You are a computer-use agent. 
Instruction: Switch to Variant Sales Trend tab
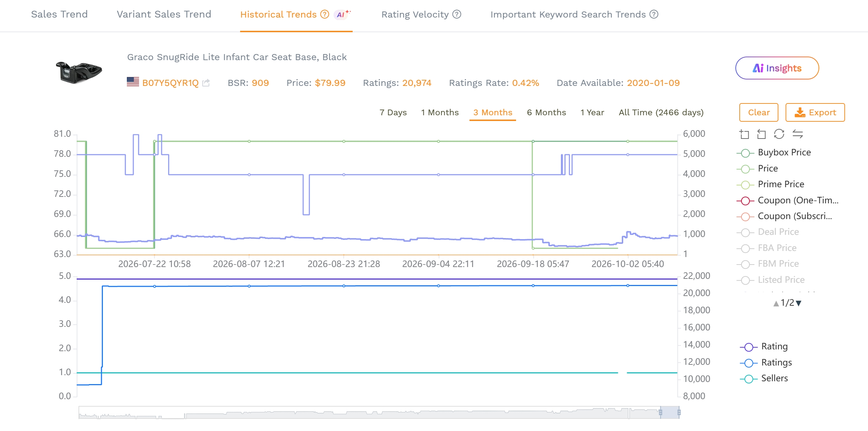click(x=164, y=14)
